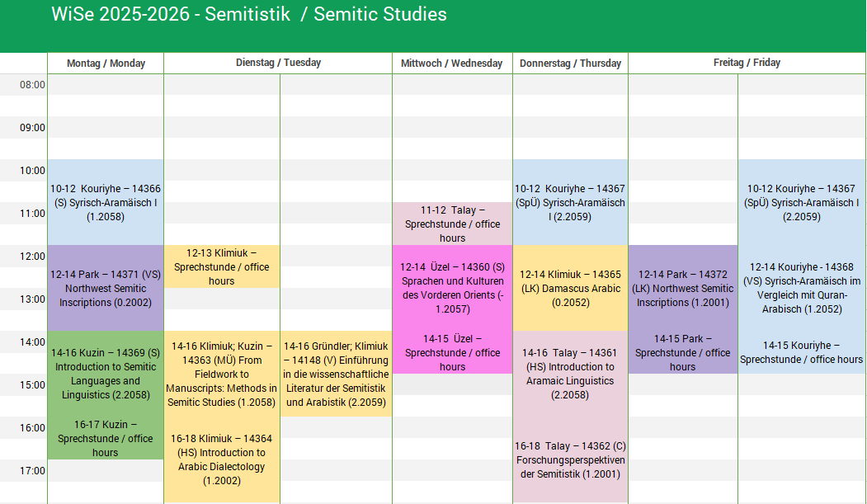Select the Dienstag / Tuesday column header

[x=278, y=63]
